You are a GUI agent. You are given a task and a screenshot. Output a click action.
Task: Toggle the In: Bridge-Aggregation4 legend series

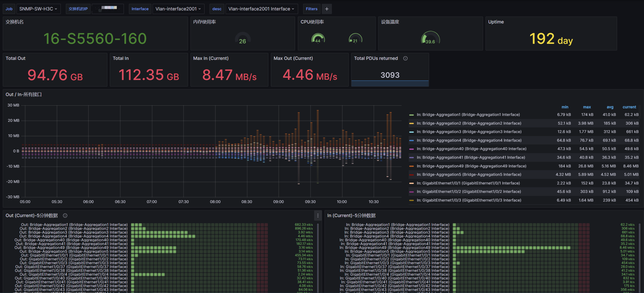[x=469, y=140]
